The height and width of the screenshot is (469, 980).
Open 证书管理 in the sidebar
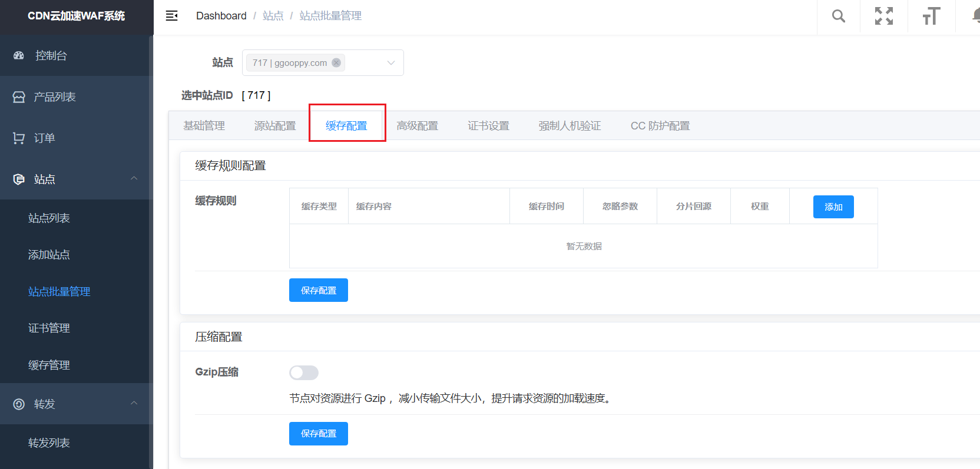click(49, 328)
